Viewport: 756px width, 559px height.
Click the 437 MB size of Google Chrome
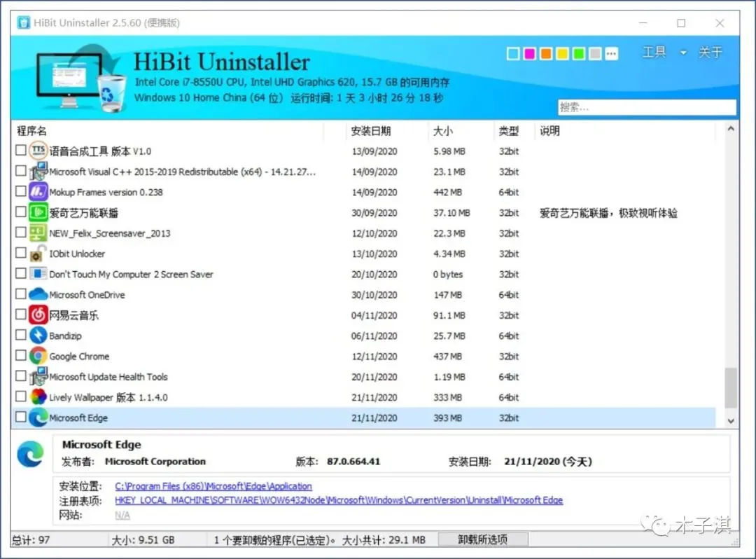point(447,357)
